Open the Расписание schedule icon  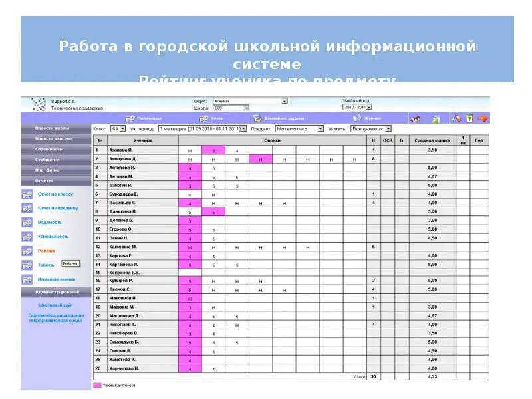click(x=130, y=118)
